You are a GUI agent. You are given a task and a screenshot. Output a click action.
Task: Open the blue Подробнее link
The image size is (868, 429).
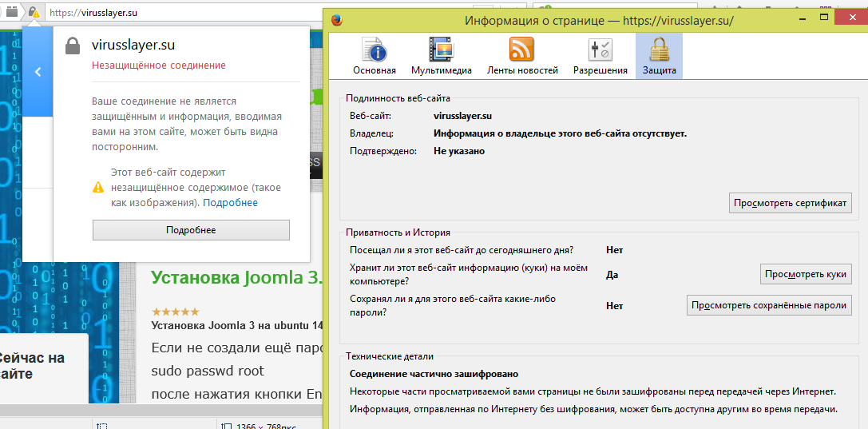[230, 203]
